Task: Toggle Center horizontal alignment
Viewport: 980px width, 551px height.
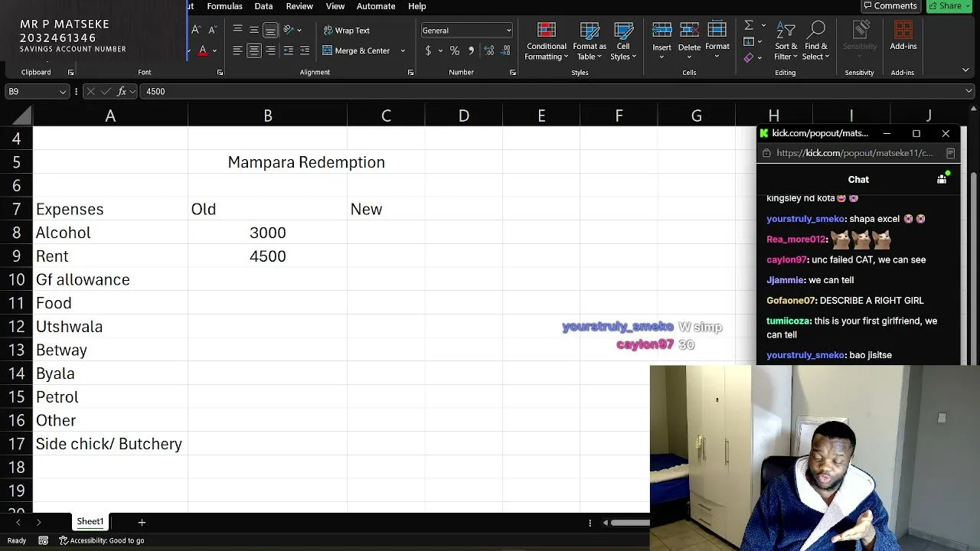Action: (253, 51)
